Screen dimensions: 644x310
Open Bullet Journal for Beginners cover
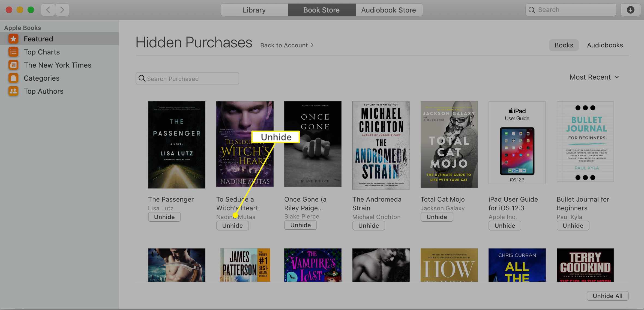coord(585,142)
